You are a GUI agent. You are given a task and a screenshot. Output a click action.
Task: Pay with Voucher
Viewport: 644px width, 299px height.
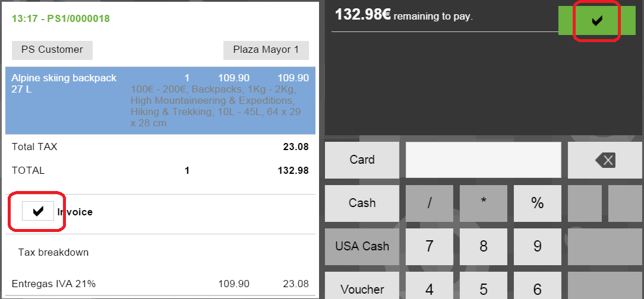(362, 289)
